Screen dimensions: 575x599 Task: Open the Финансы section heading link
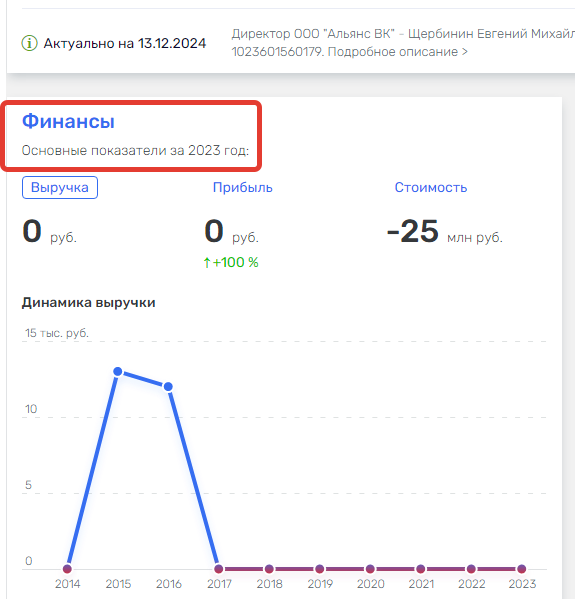pos(68,121)
